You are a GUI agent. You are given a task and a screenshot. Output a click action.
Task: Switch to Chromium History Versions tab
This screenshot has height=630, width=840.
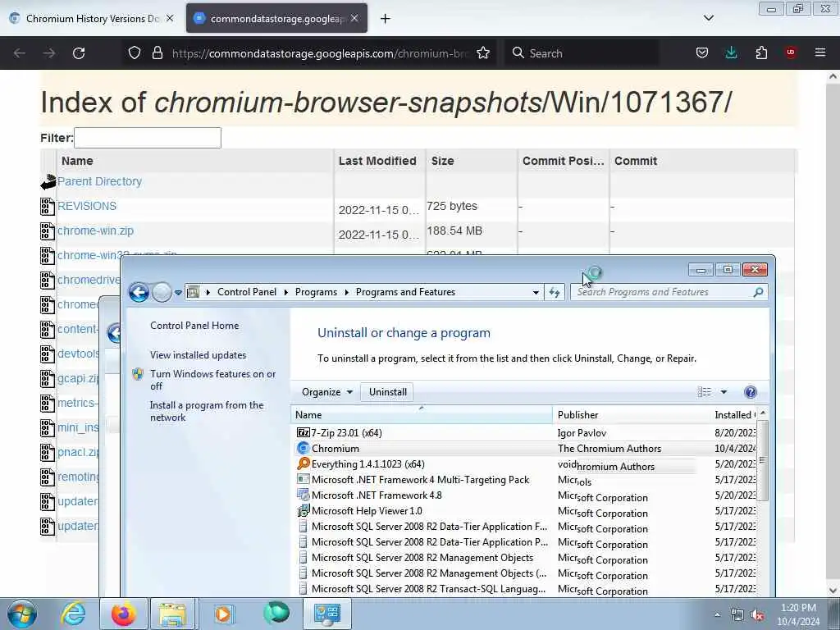92,18
